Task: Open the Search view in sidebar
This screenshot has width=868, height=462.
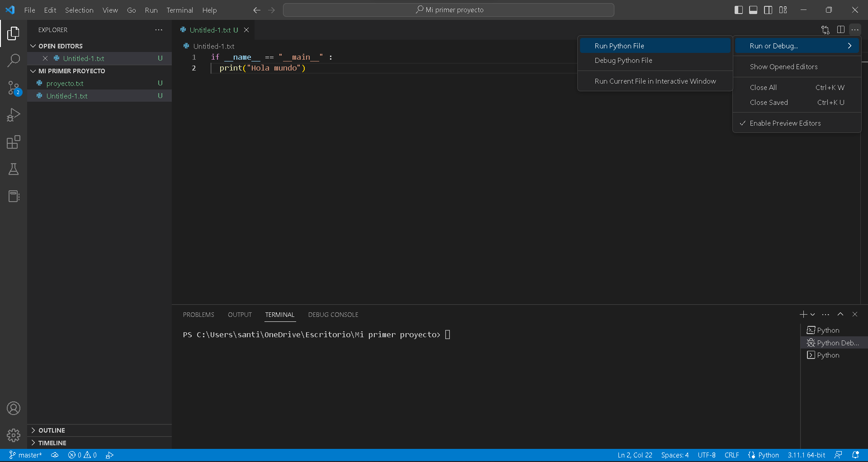Action: [14, 60]
